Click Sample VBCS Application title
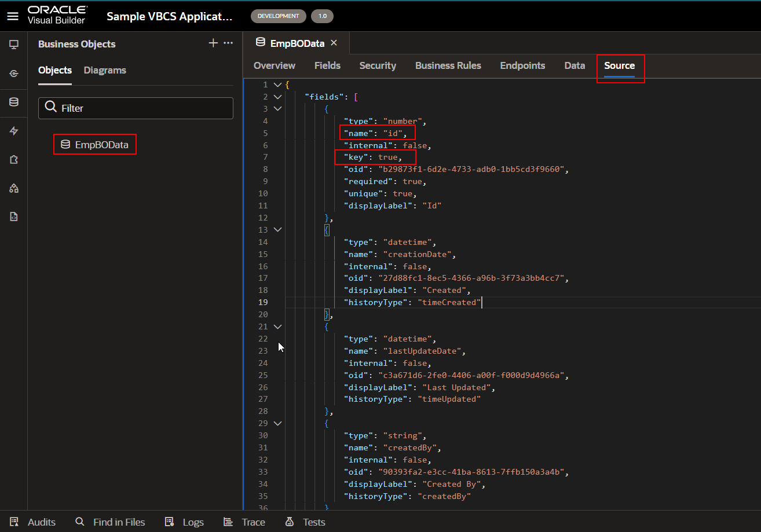 [169, 16]
